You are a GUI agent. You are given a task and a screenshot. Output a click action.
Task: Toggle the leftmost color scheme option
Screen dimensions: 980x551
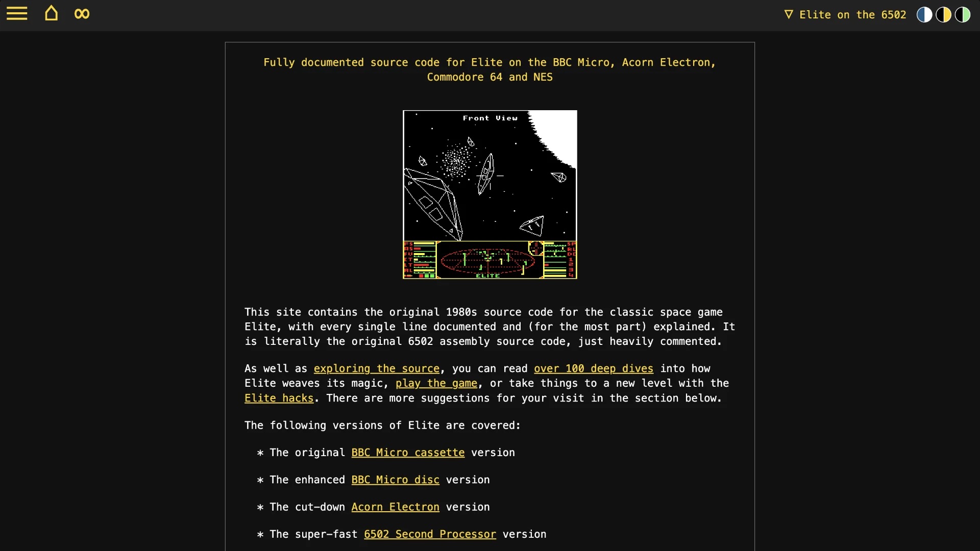[924, 14]
